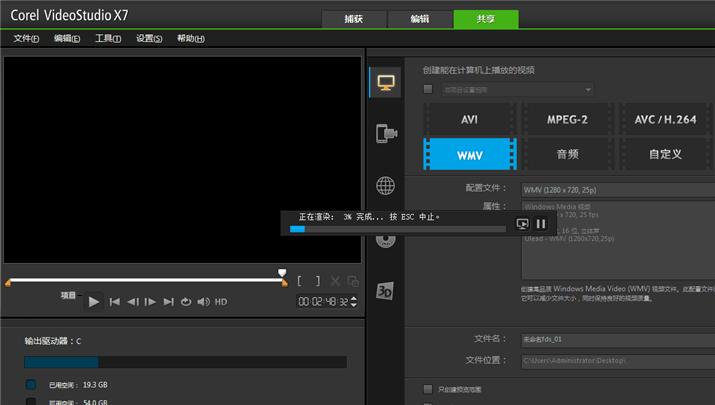Click the timecode stepper arrows
The height and width of the screenshot is (405, 715).
(x=354, y=302)
